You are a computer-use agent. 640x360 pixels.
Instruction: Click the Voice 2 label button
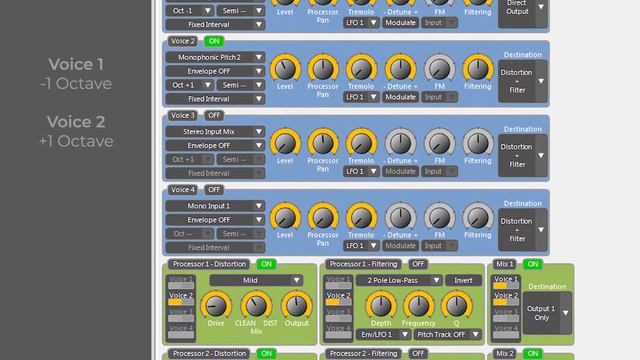182,41
